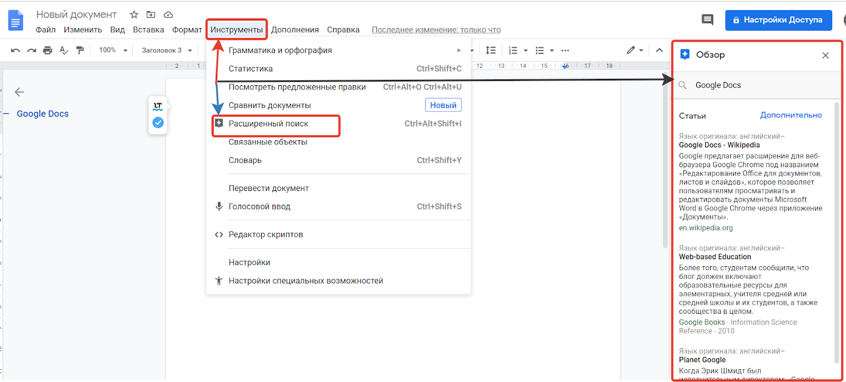This screenshot has height=382, width=846.
Task: Open Настройки menu entry
Action: [338, 263]
